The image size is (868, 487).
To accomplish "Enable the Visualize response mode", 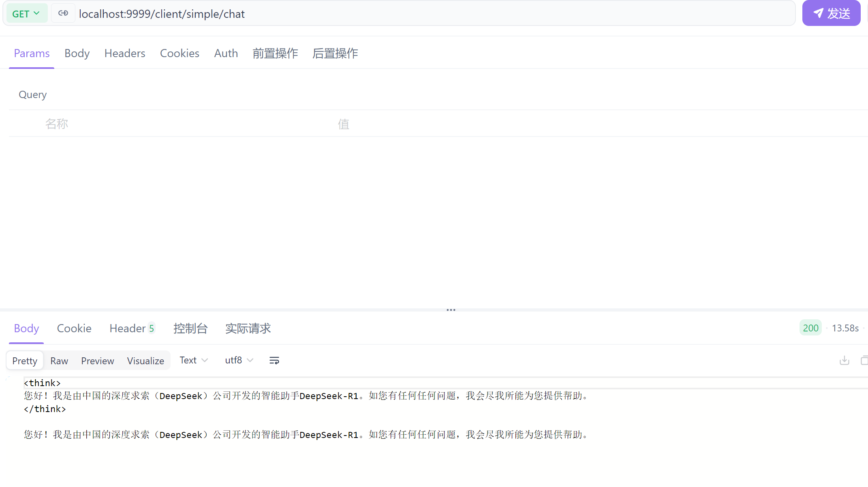I will [145, 361].
